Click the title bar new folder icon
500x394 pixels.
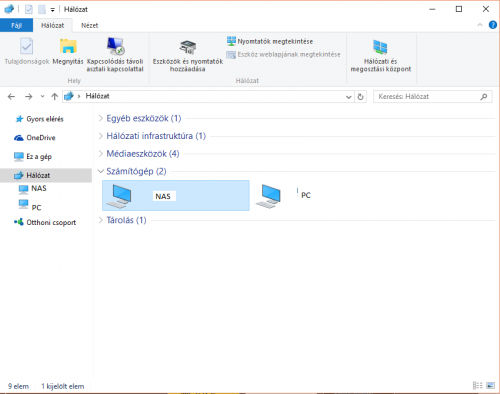(42, 9)
